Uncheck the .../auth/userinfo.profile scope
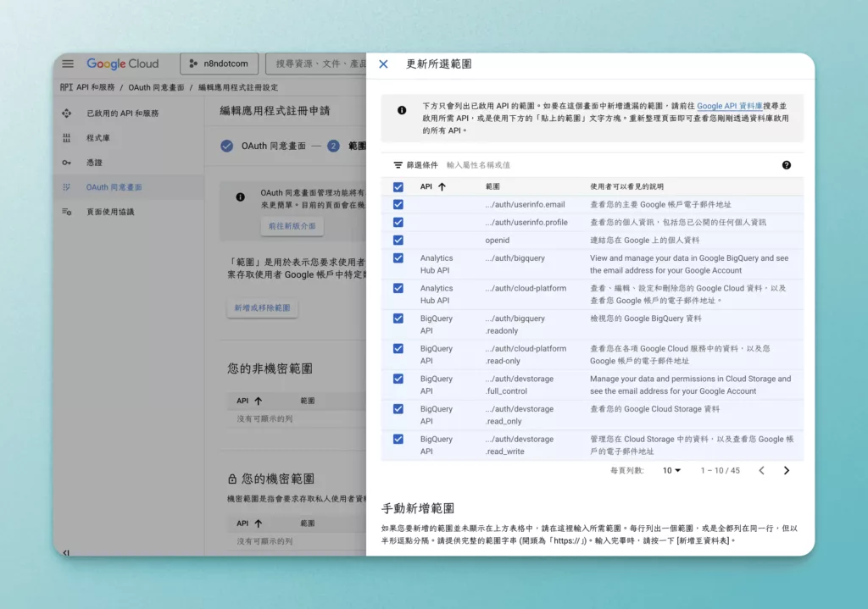 [x=398, y=223]
